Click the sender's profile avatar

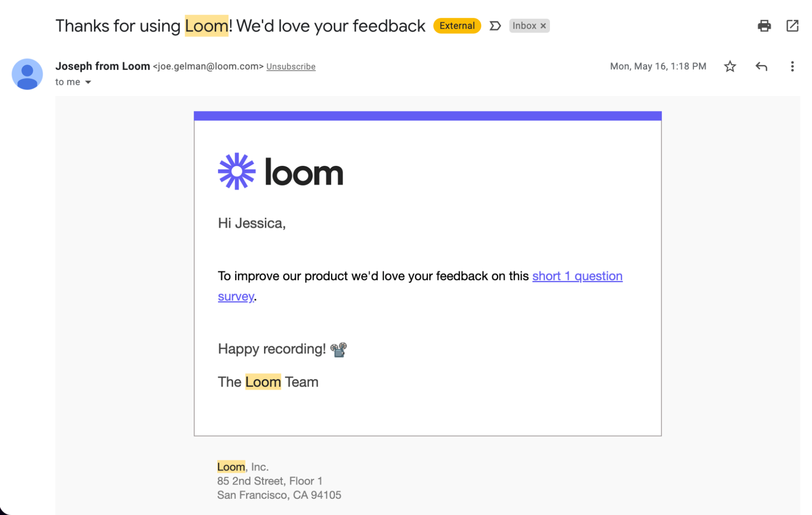[27, 74]
